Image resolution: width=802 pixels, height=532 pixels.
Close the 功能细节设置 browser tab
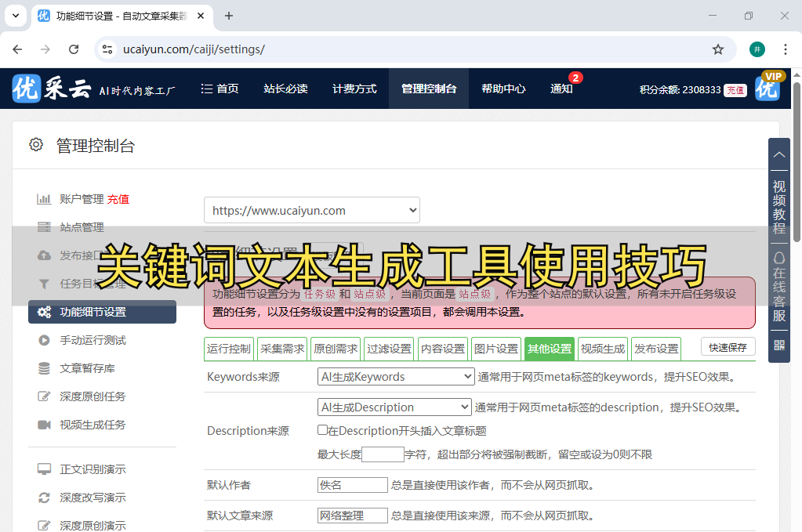click(201, 16)
